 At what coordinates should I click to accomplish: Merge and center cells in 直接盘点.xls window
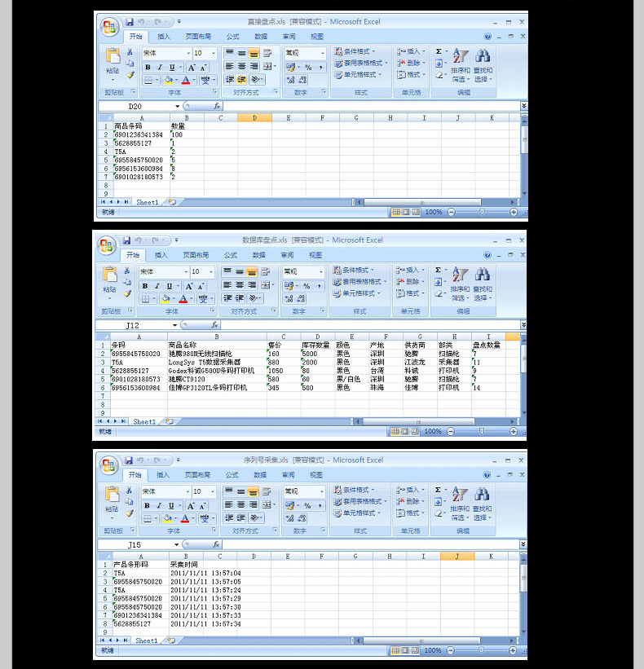coord(267,66)
